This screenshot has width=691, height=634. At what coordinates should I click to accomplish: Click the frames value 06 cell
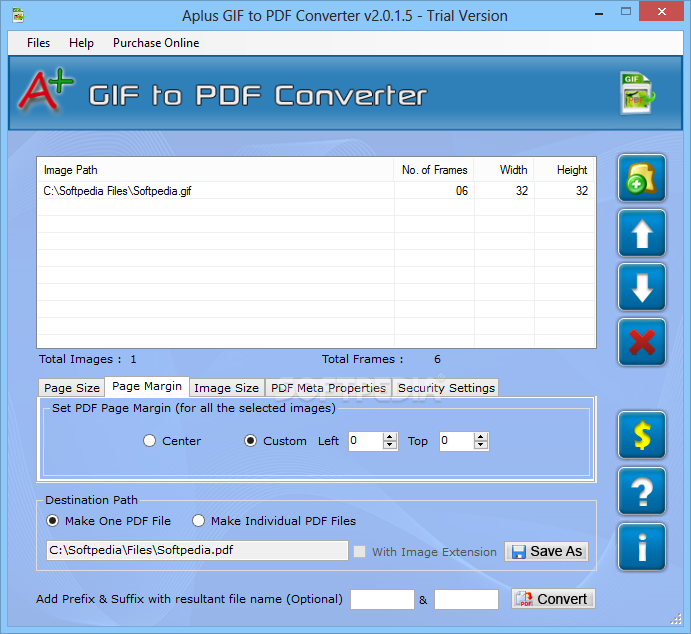(x=434, y=191)
